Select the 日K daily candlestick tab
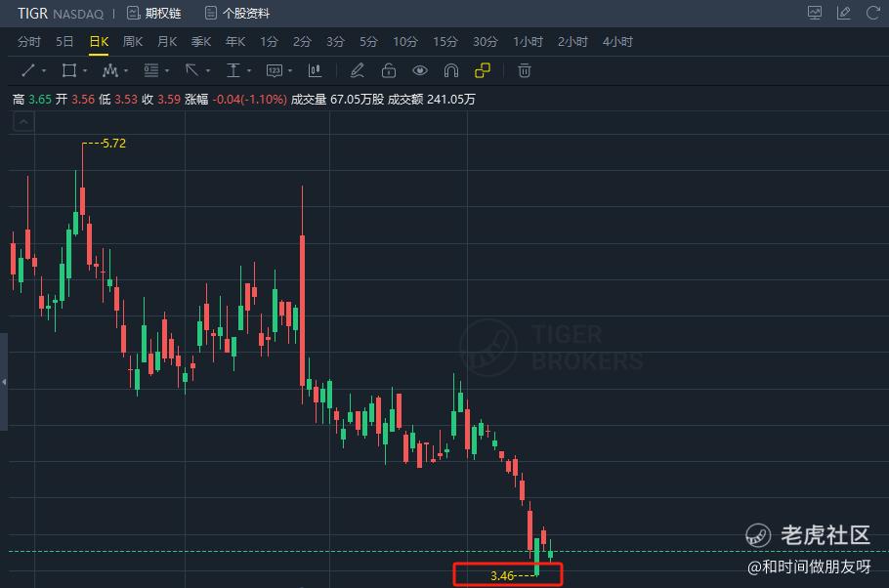 (99, 41)
